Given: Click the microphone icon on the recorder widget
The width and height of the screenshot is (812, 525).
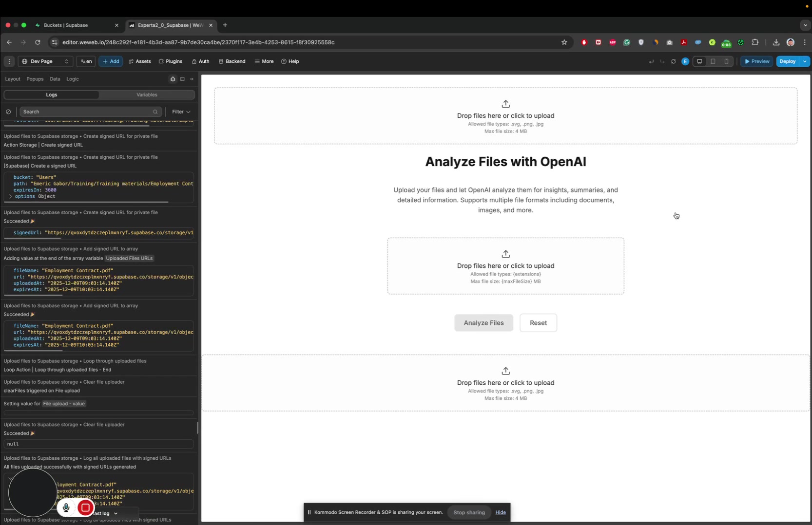Looking at the screenshot, I should click(66, 507).
